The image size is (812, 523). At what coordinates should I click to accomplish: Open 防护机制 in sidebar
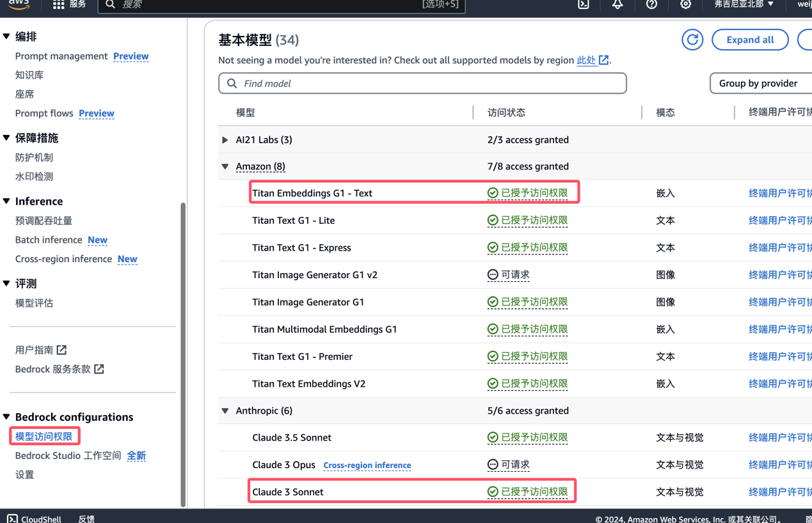[34, 157]
